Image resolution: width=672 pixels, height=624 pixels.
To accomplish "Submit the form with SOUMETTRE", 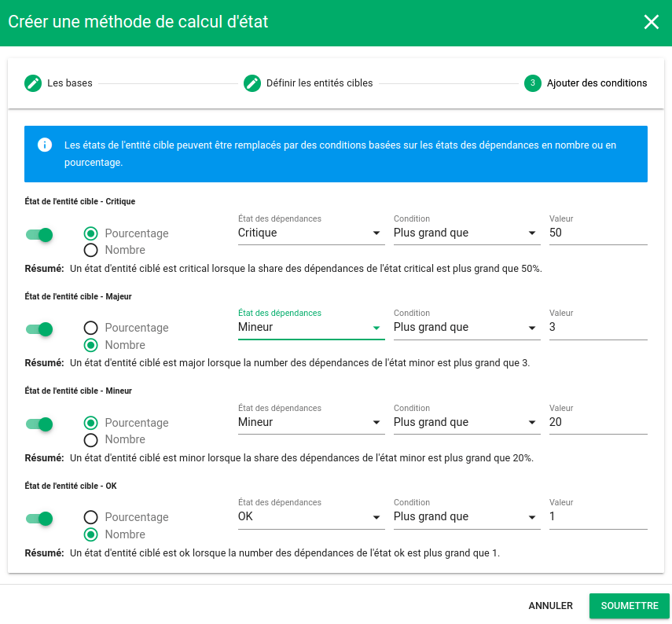I will coord(629,606).
